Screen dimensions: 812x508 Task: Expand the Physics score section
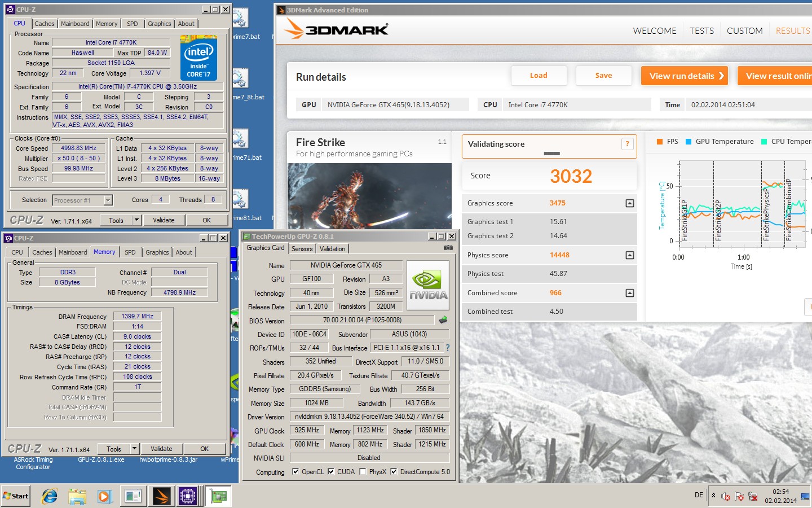(630, 255)
